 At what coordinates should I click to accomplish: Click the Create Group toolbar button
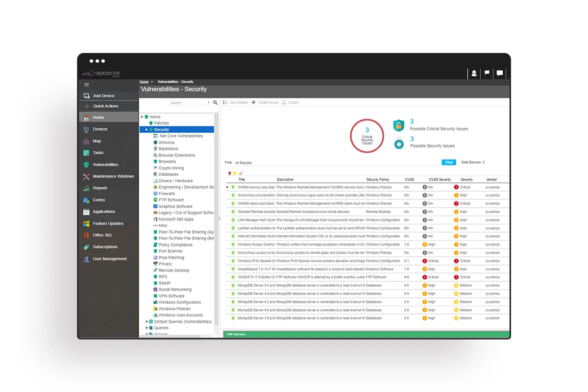tap(265, 102)
